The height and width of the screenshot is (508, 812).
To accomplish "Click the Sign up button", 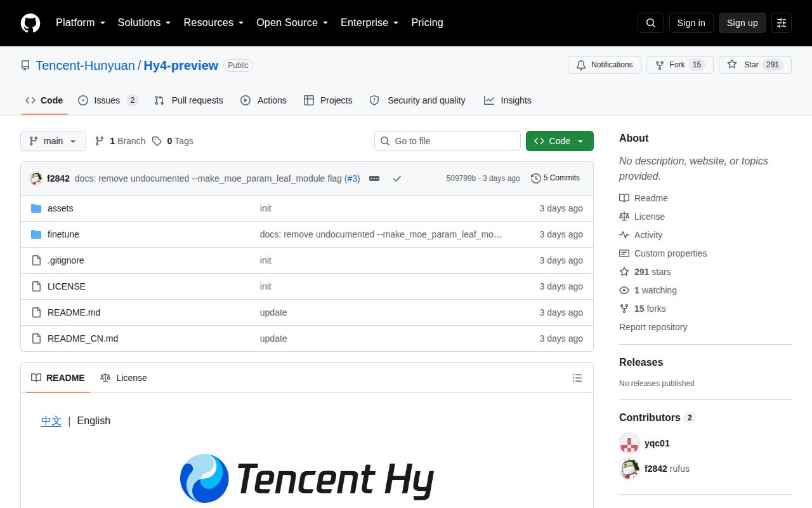I will [x=742, y=23].
